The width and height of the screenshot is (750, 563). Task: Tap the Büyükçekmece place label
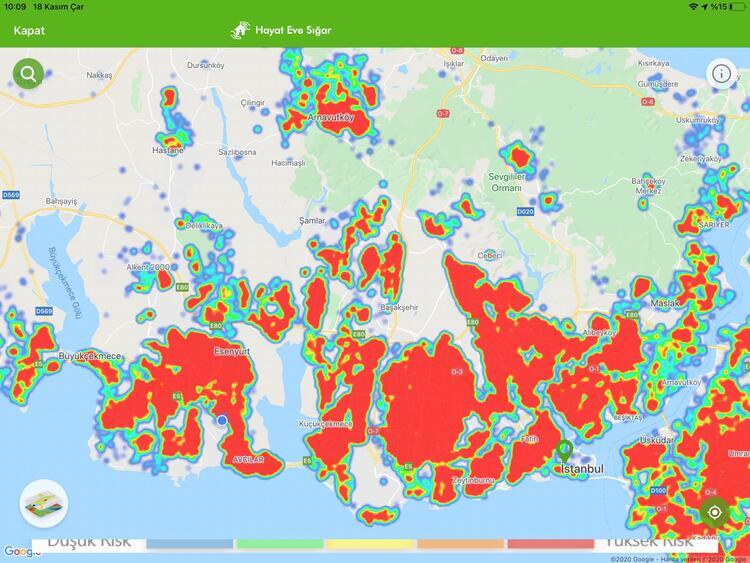(89, 356)
